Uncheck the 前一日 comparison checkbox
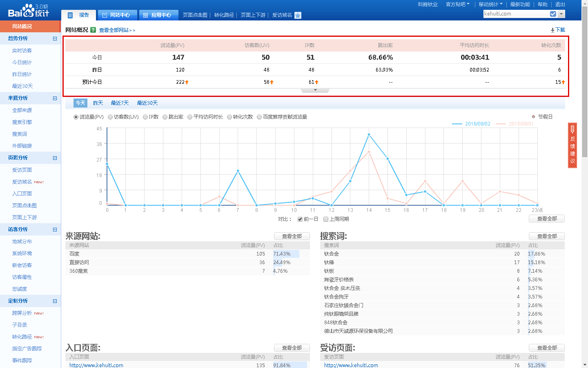This screenshot has height=368, width=588. tap(300, 219)
